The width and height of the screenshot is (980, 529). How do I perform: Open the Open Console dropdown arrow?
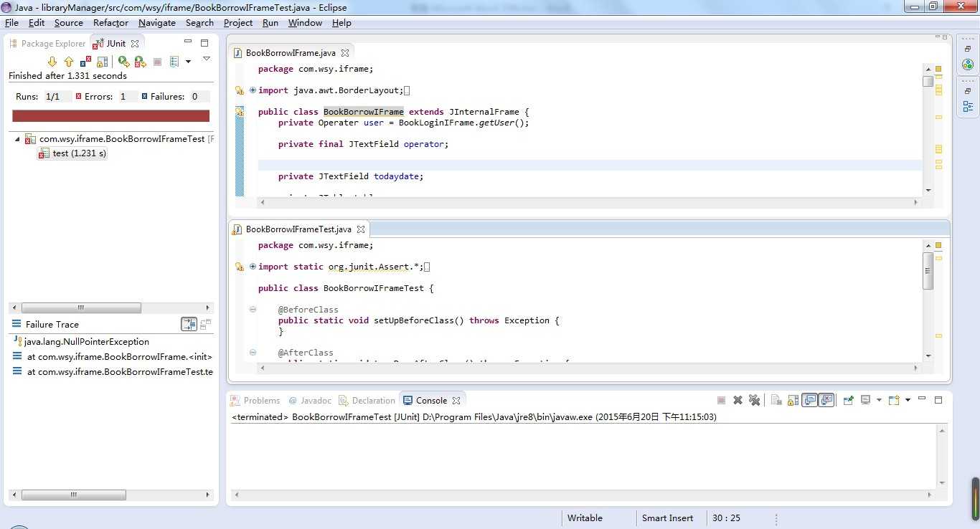[x=908, y=400]
